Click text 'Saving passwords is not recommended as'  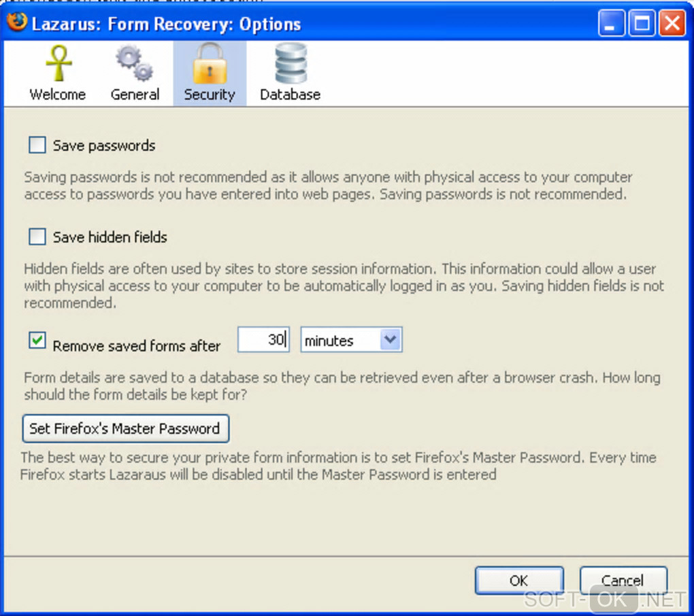tap(154, 177)
